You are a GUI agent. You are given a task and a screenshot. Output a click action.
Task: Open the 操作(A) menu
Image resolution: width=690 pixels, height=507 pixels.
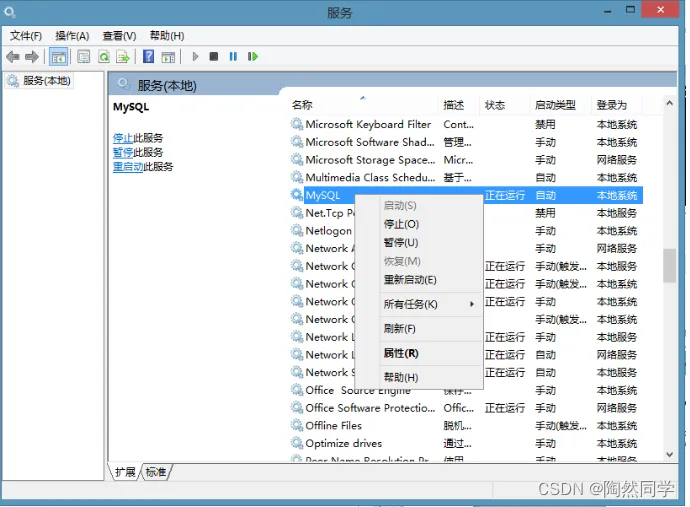[x=72, y=36]
